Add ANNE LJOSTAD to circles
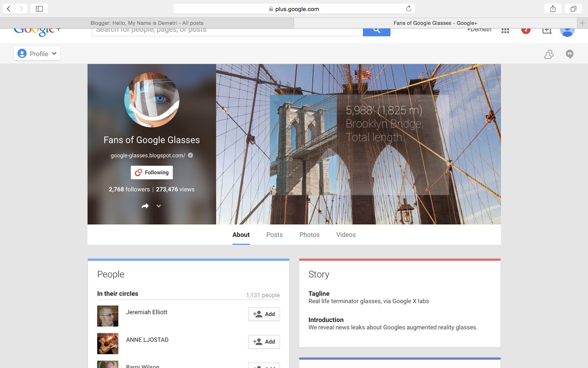 264,342
